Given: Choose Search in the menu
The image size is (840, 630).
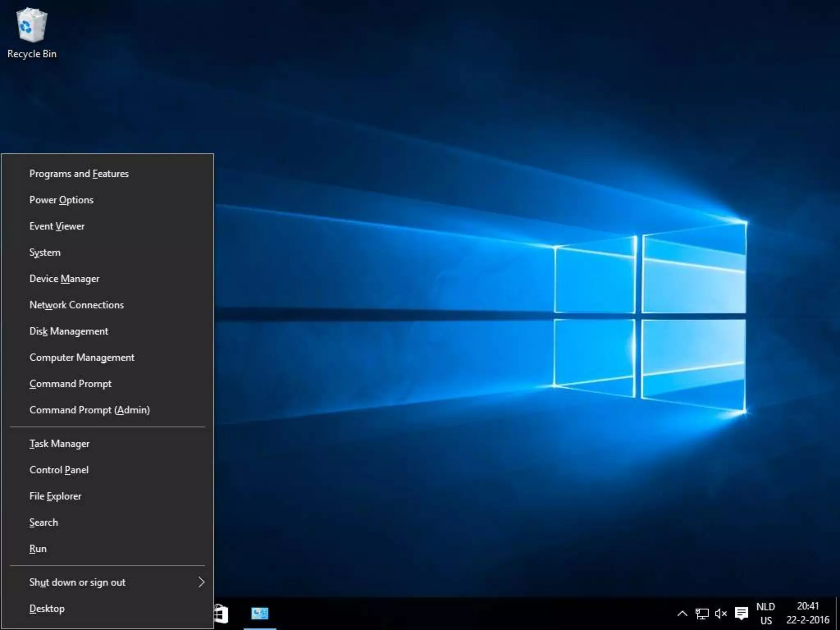Looking at the screenshot, I should click(107, 522).
